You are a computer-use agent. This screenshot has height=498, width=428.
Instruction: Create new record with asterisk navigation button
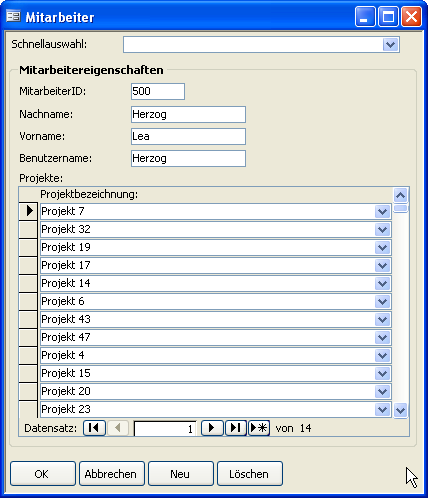click(x=259, y=428)
